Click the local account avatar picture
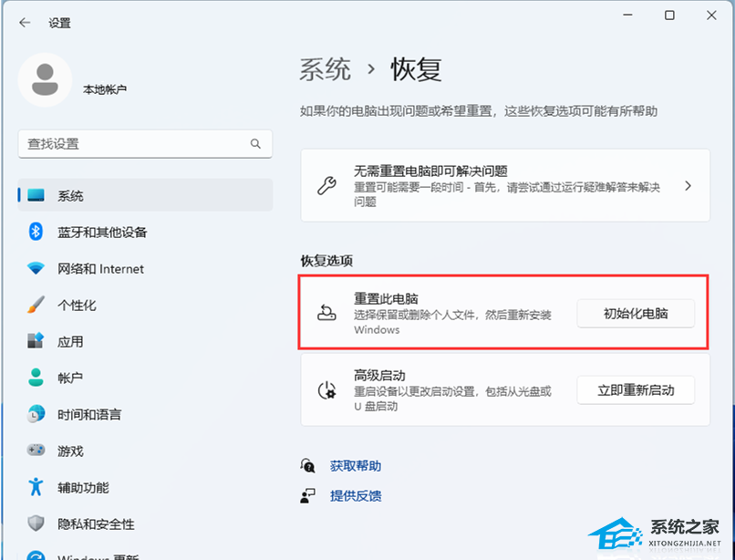Screen dimensions: 735x560 [45, 79]
